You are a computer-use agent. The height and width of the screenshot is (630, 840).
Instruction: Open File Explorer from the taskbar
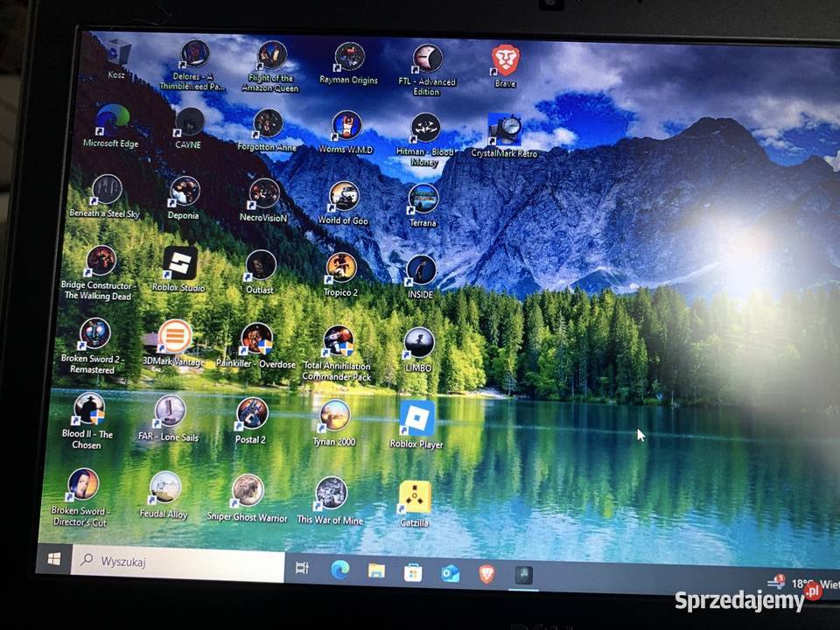click(376, 571)
